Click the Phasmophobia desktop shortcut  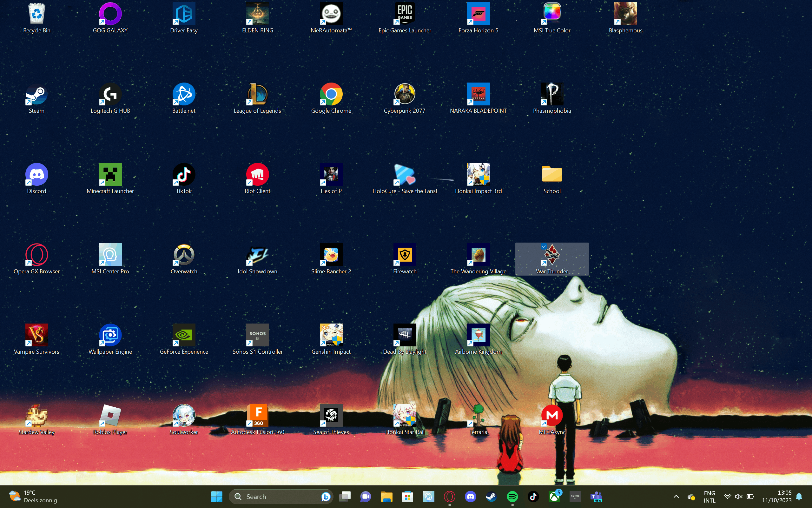552,98
